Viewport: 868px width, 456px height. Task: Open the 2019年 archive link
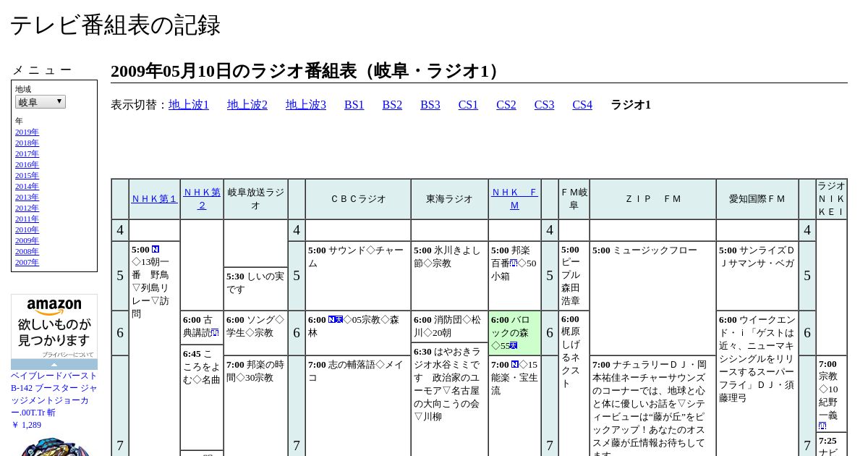coord(27,132)
